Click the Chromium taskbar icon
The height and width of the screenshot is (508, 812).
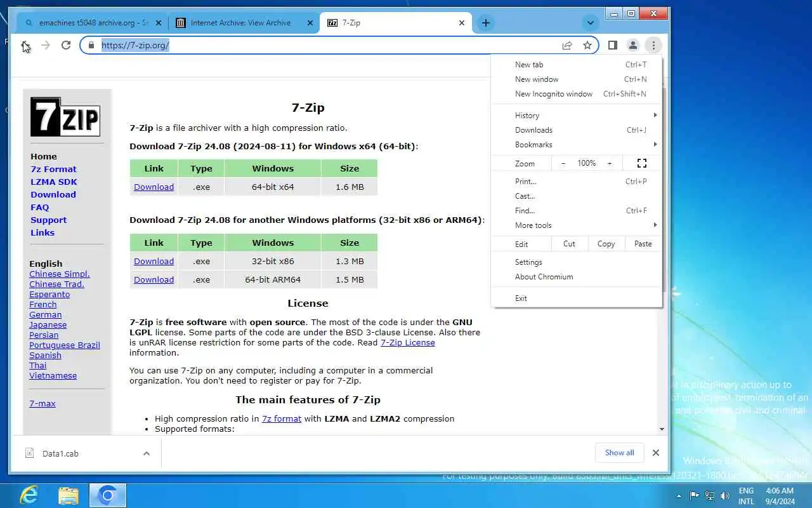[x=107, y=495]
